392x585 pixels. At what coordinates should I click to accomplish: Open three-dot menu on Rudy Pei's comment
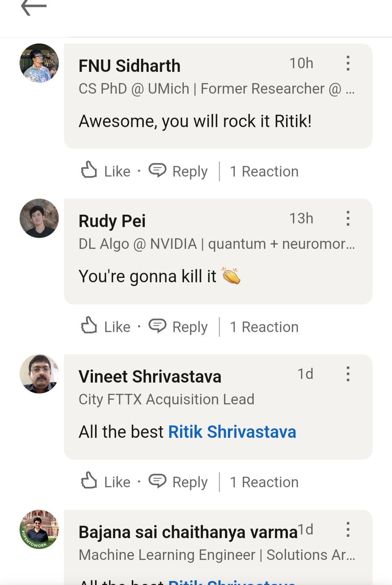[348, 218]
